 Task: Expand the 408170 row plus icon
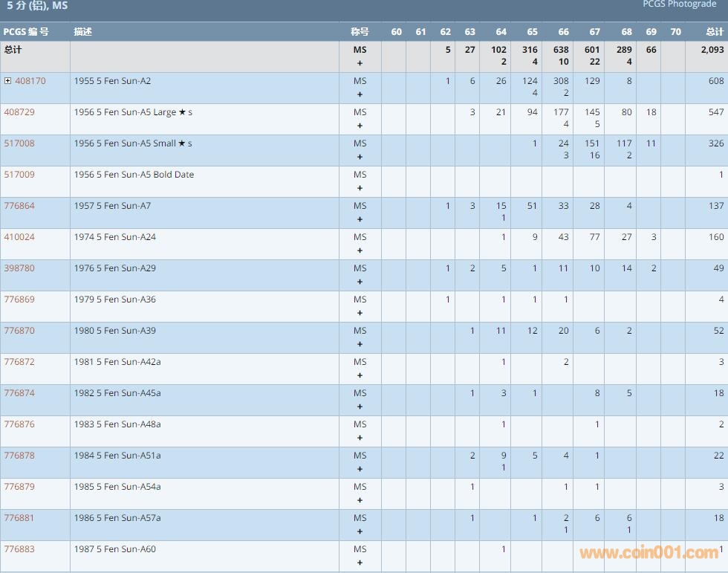click(x=8, y=81)
